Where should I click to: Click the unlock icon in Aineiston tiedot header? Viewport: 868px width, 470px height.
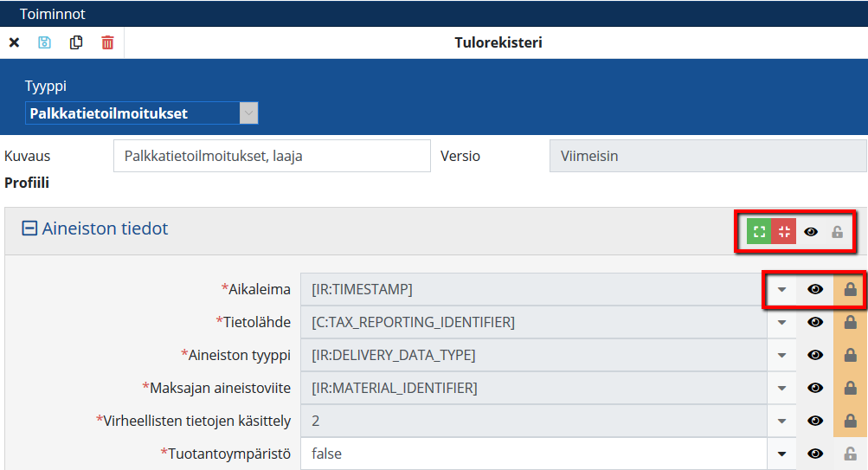click(x=837, y=232)
